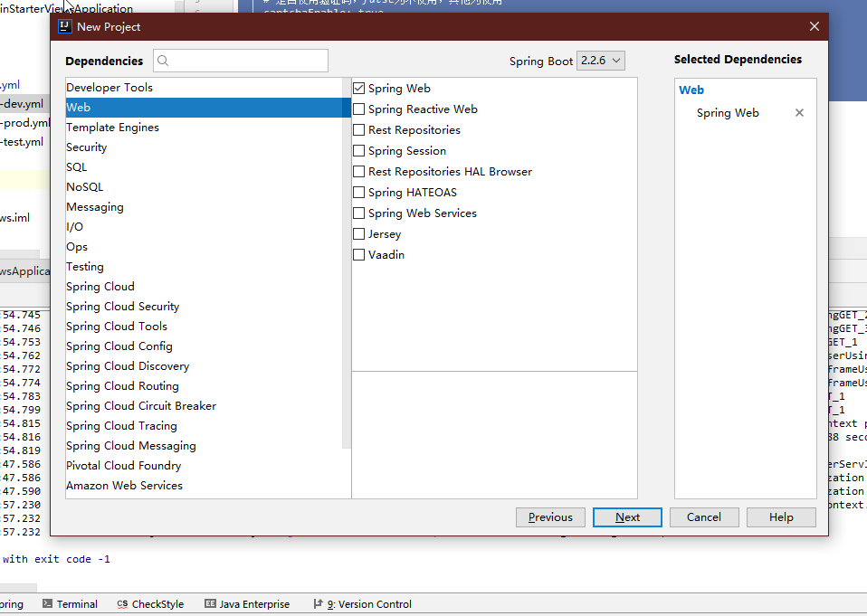867x616 pixels.
Task: Check the Spring HATEOAS dependency
Action: click(359, 193)
